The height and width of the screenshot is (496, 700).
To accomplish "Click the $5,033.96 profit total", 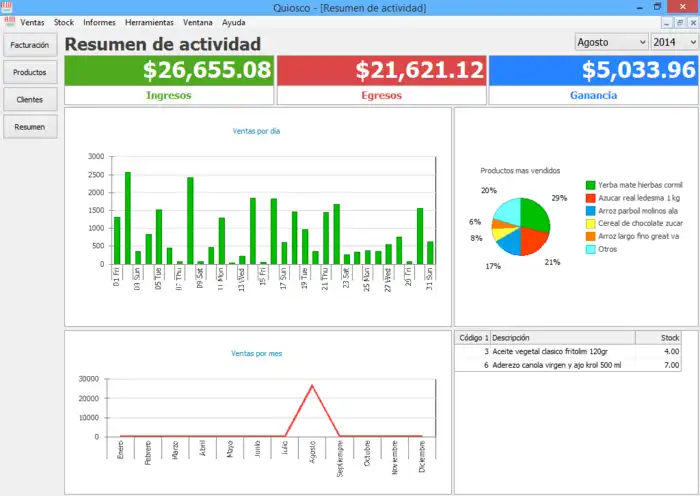I will click(639, 70).
